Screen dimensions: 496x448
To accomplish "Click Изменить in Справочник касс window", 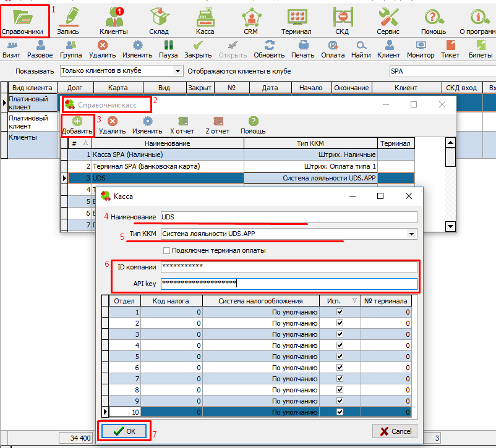I will [147, 125].
